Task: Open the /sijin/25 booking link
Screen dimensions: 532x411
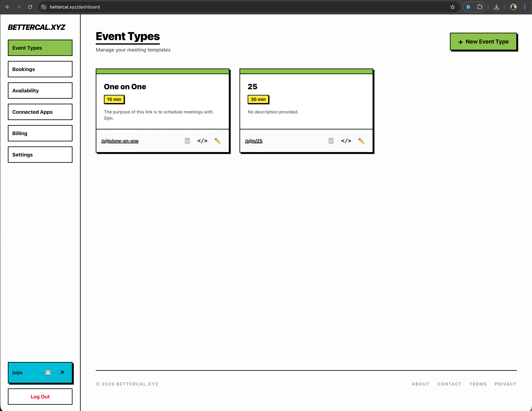Action: 254,141
